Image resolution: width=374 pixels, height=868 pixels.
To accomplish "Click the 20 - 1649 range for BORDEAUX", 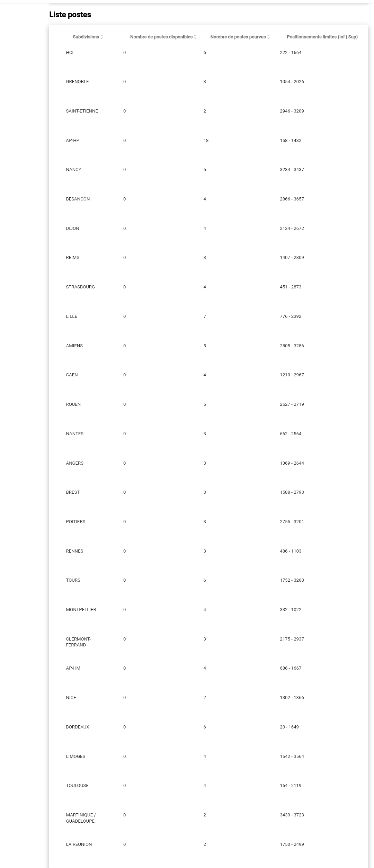I will (289, 727).
